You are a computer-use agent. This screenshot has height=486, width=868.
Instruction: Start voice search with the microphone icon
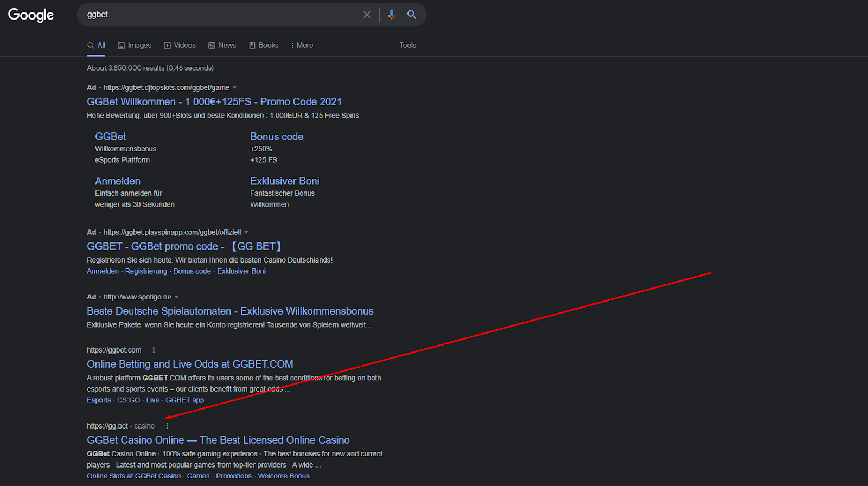click(392, 15)
